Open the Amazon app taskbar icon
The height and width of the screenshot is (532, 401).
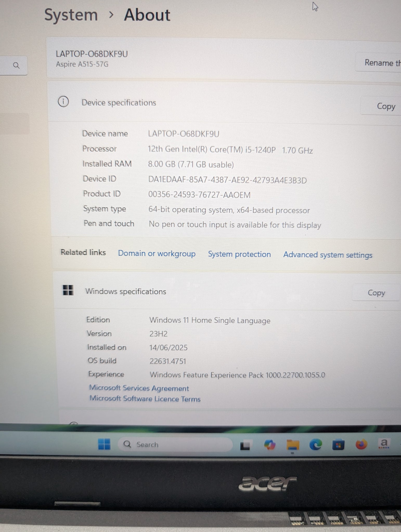(384, 443)
